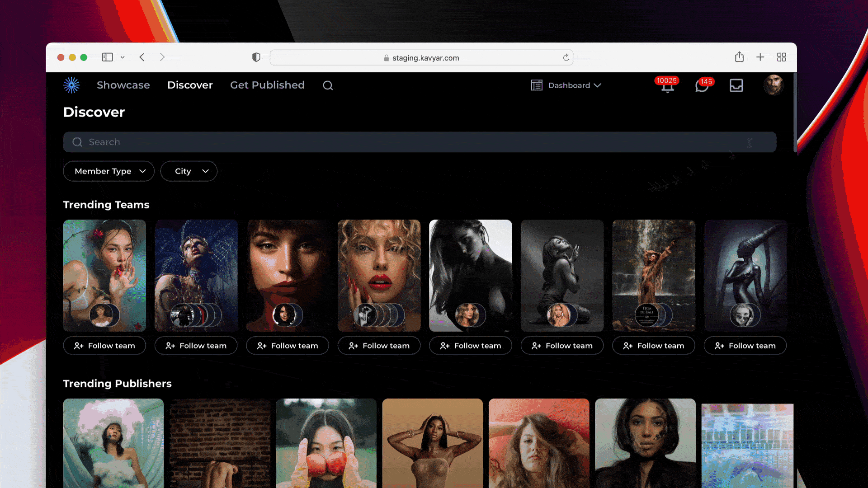Click the member avatar stack on waterfall card
The width and height of the screenshot is (868, 488).
tap(654, 315)
